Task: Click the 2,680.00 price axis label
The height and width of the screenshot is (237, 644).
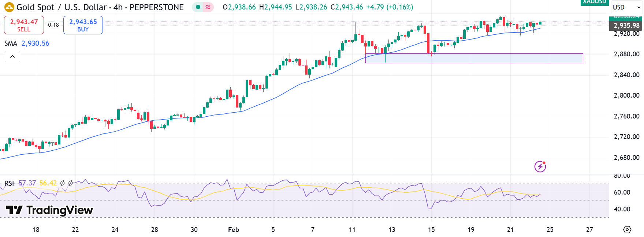Action: pyautogui.click(x=626, y=158)
